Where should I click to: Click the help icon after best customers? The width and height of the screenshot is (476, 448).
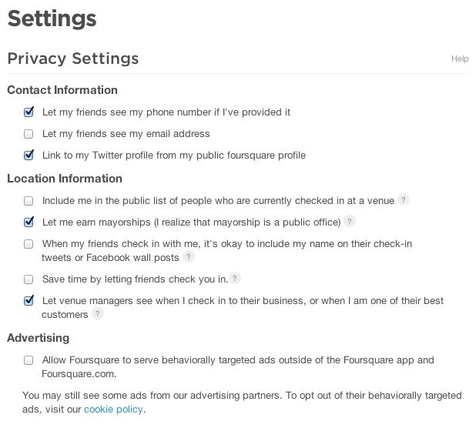click(98, 313)
